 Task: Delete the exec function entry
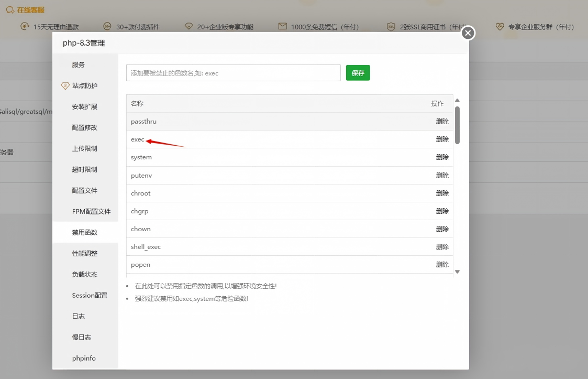pos(442,139)
